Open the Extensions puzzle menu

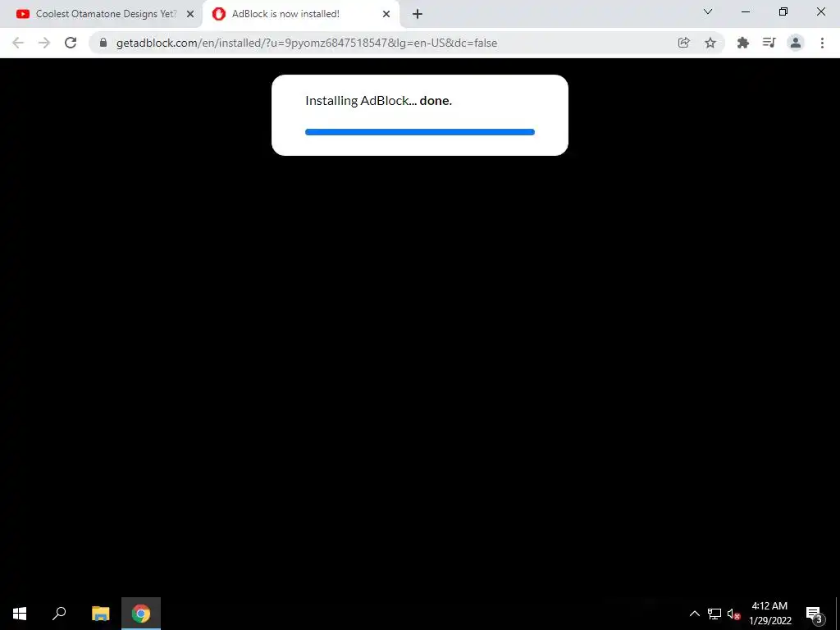click(742, 43)
